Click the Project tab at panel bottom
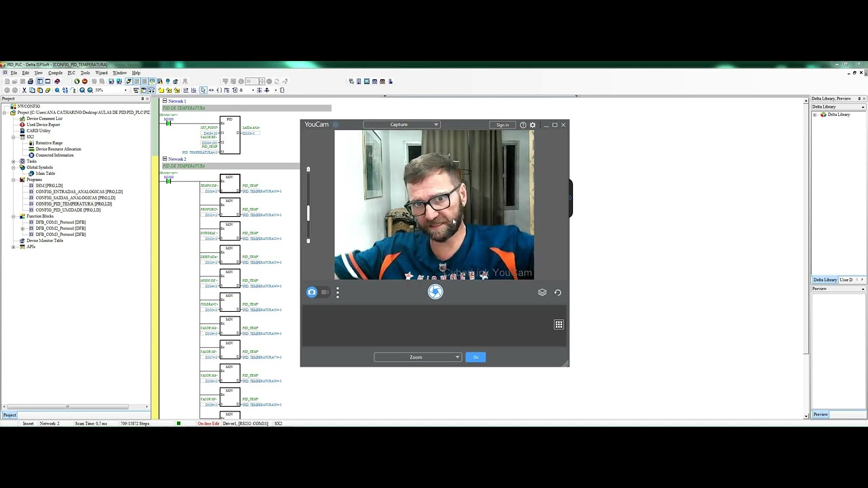The image size is (868, 488). 9,415
